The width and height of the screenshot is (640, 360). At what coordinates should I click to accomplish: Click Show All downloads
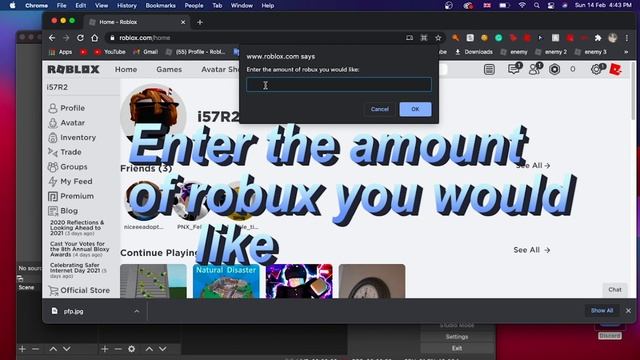(602, 311)
